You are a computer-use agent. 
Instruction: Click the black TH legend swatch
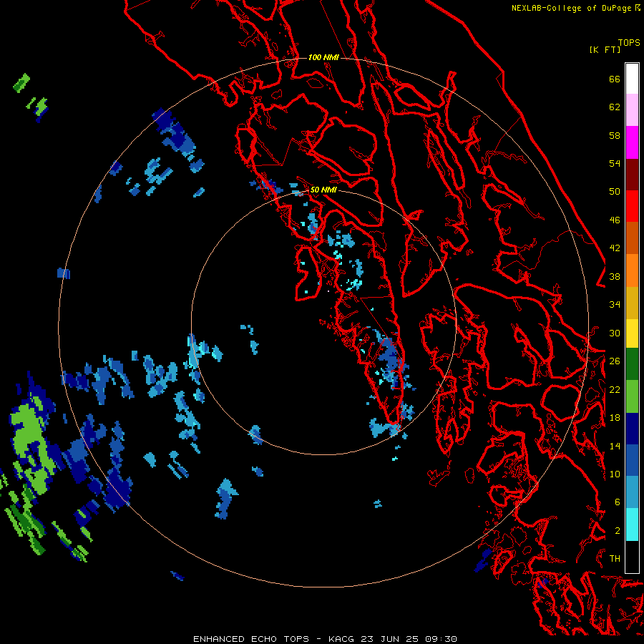(x=632, y=557)
